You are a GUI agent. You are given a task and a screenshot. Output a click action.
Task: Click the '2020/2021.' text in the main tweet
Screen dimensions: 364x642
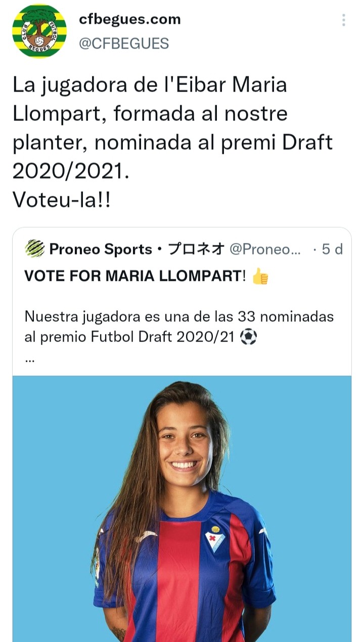(x=71, y=172)
